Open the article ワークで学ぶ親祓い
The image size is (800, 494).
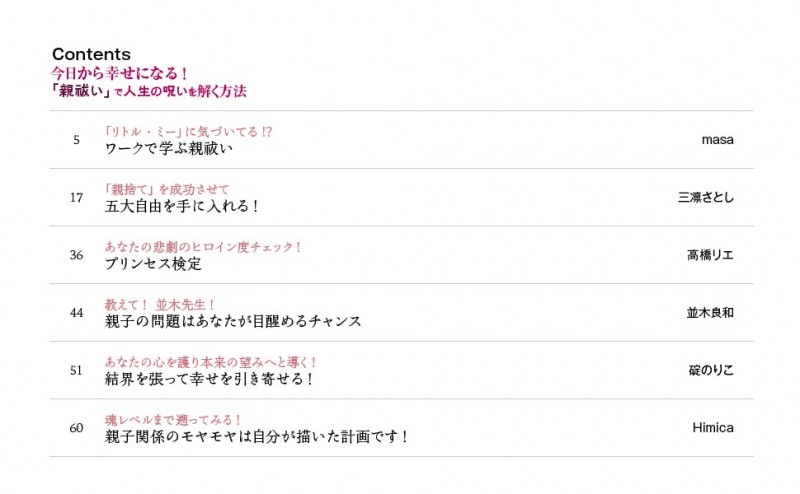click(x=168, y=149)
